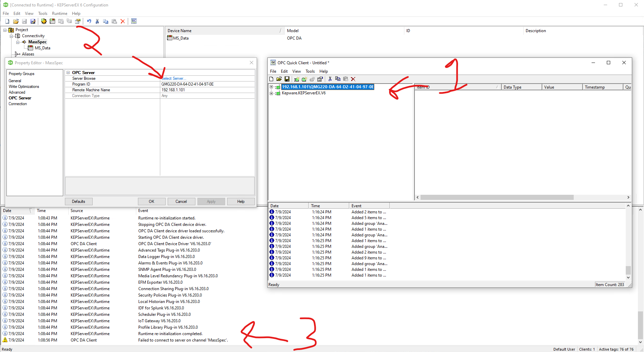Click the Select Server link in Property Editor
Screen dimensions: 644x352
point(173,78)
